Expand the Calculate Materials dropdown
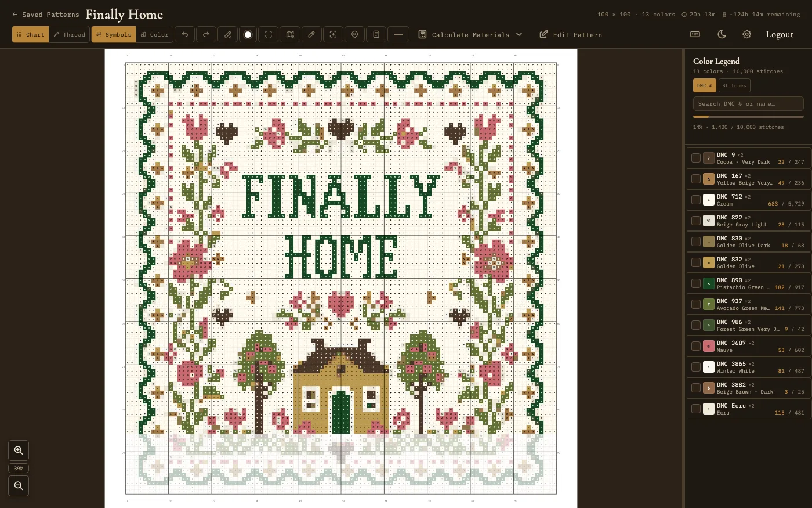The image size is (812, 508). click(x=470, y=34)
